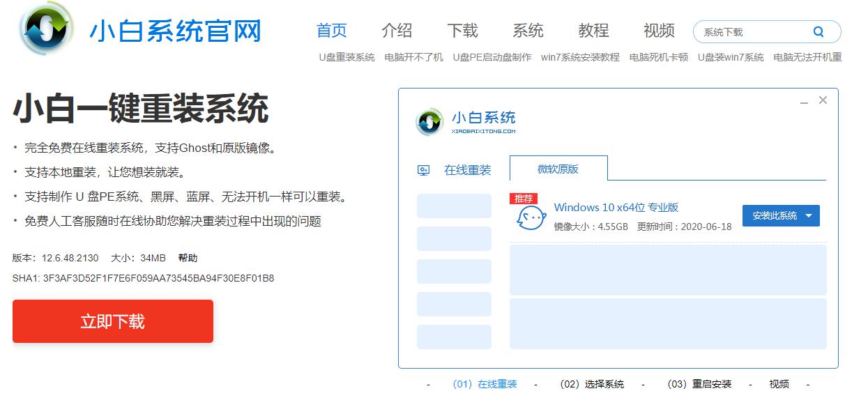Click the search magnifier icon
The width and height of the screenshot is (868, 407).
click(818, 31)
